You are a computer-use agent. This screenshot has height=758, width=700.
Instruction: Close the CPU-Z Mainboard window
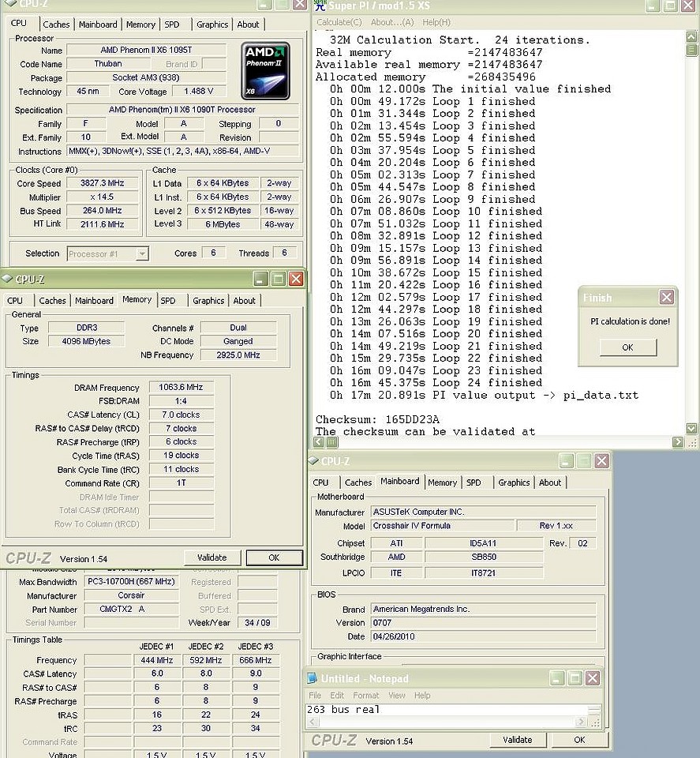pos(601,460)
